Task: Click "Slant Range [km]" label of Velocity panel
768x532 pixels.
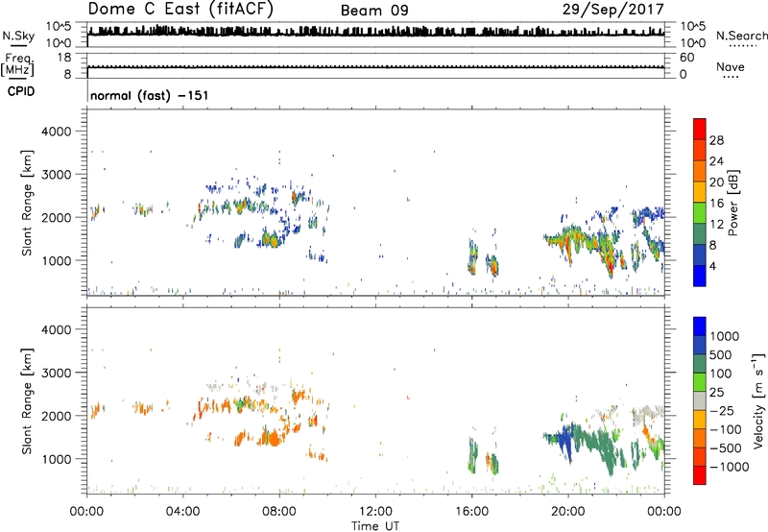Action: point(28,401)
